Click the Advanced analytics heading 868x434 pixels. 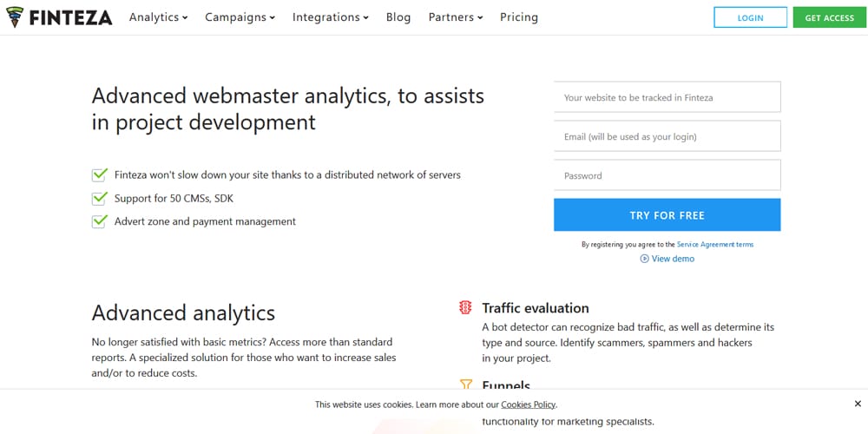[x=183, y=312]
